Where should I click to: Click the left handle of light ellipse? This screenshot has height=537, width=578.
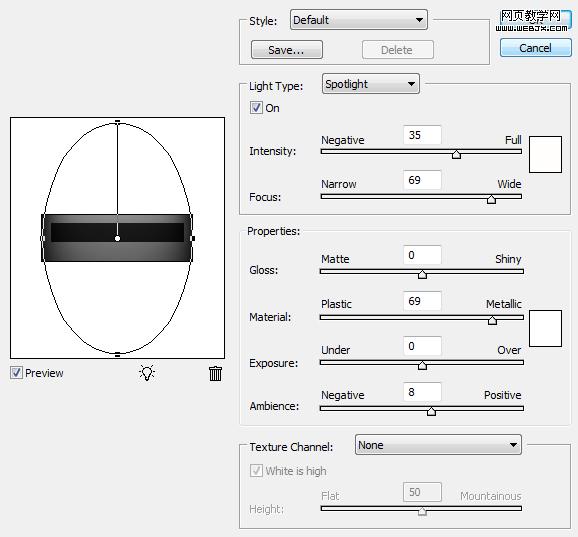click(x=42, y=238)
